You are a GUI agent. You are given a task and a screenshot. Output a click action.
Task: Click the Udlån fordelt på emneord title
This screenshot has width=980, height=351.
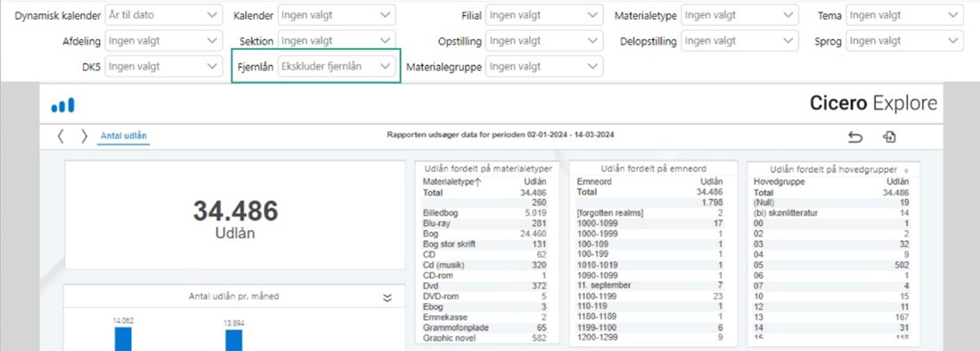[653, 168]
